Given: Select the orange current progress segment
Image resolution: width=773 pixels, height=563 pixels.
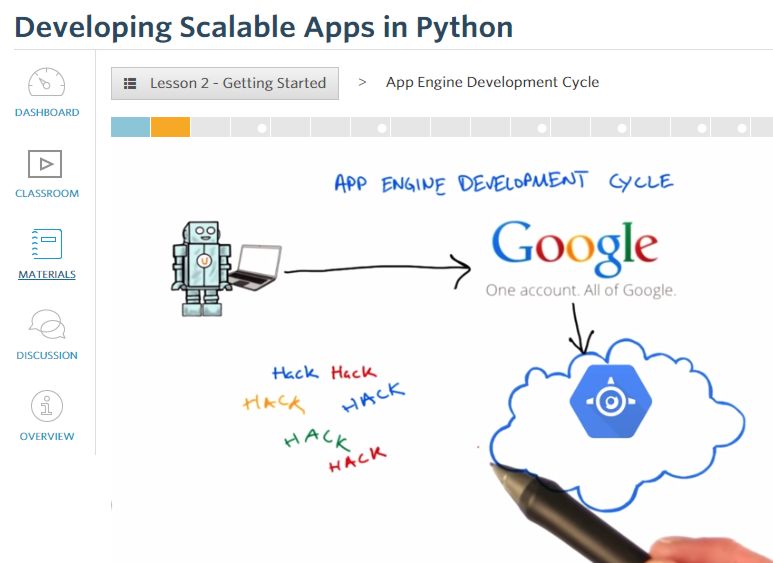Looking at the screenshot, I should pos(170,127).
